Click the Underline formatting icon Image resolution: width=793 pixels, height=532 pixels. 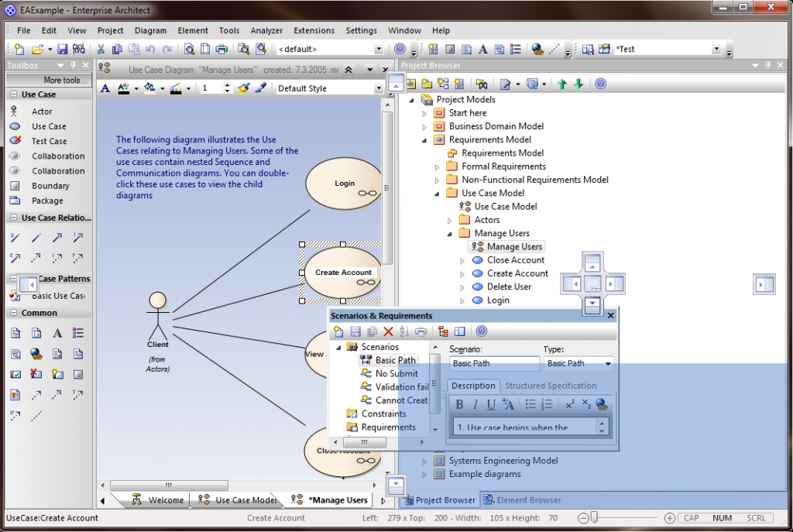490,404
